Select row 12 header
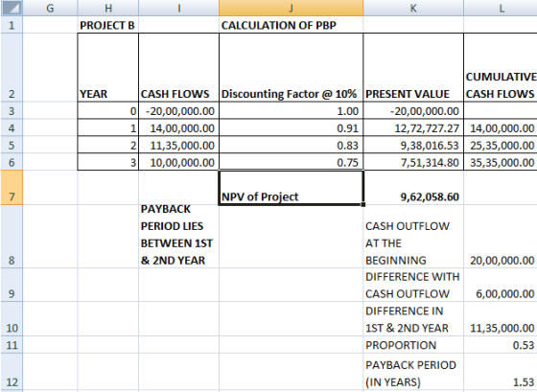The height and width of the screenshot is (392, 537). coord(12,372)
